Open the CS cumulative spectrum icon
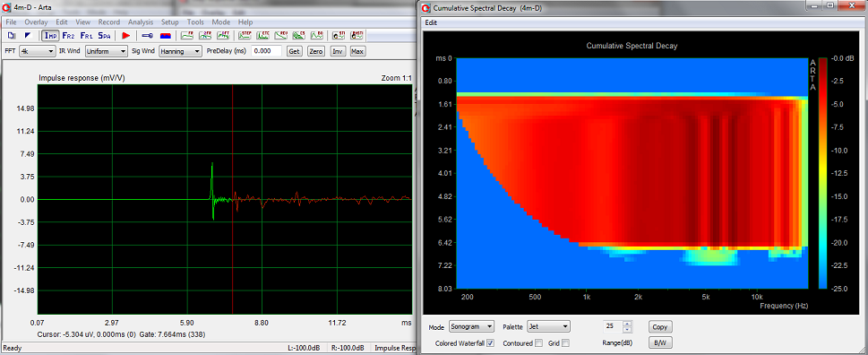 [299, 36]
